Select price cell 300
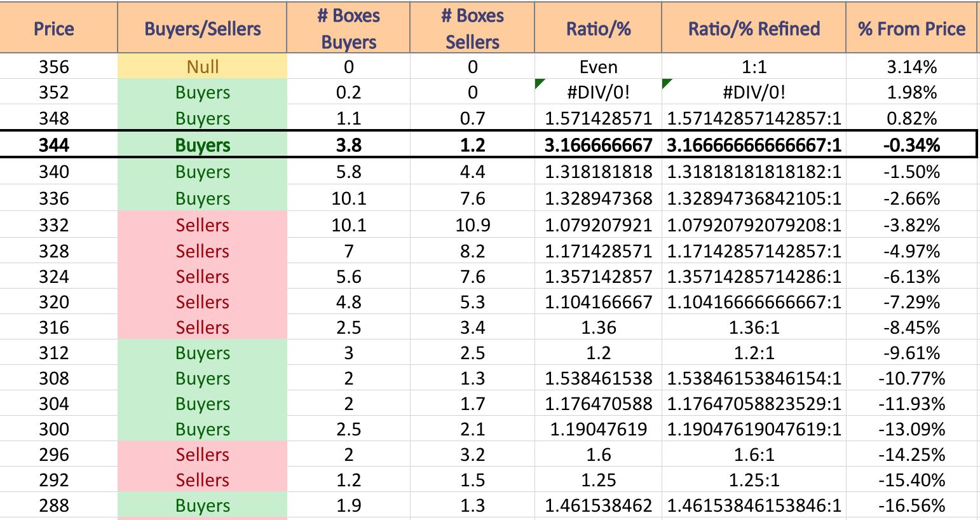Image resolution: width=980 pixels, height=520 pixels. coord(58,429)
